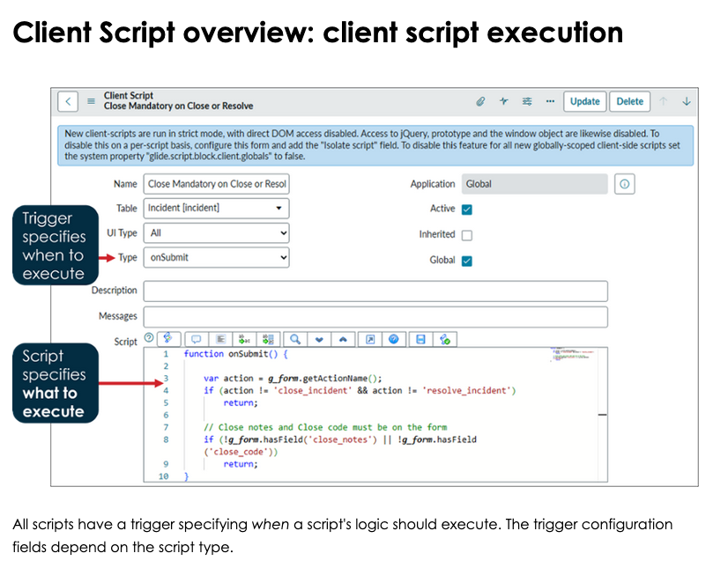
Task: Click the read-only Application field Global
Action: tap(534, 184)
